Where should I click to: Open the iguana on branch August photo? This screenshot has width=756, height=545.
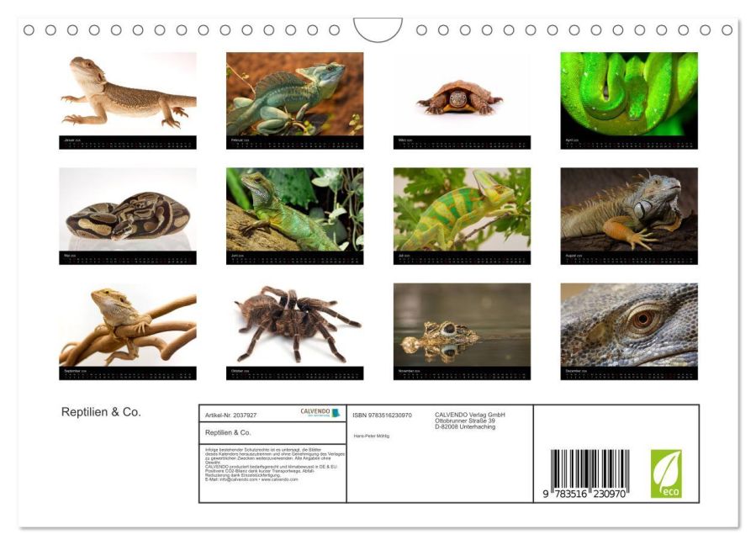[x=629, y=209]
